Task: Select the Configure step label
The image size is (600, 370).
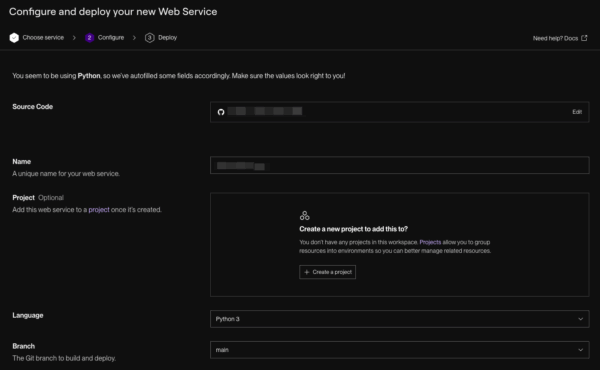Action: point(111,37)
